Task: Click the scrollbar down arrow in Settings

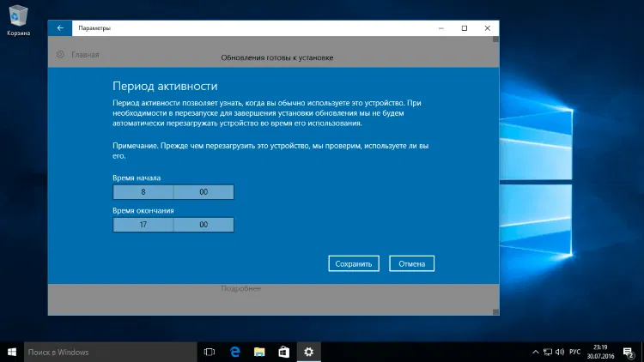Action: 495,312
